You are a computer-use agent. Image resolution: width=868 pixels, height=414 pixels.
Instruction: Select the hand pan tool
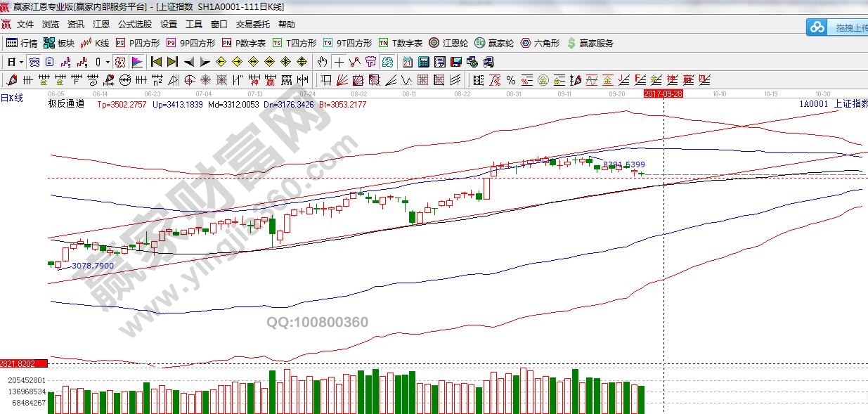pyautogui.click(x=323, y=62)
